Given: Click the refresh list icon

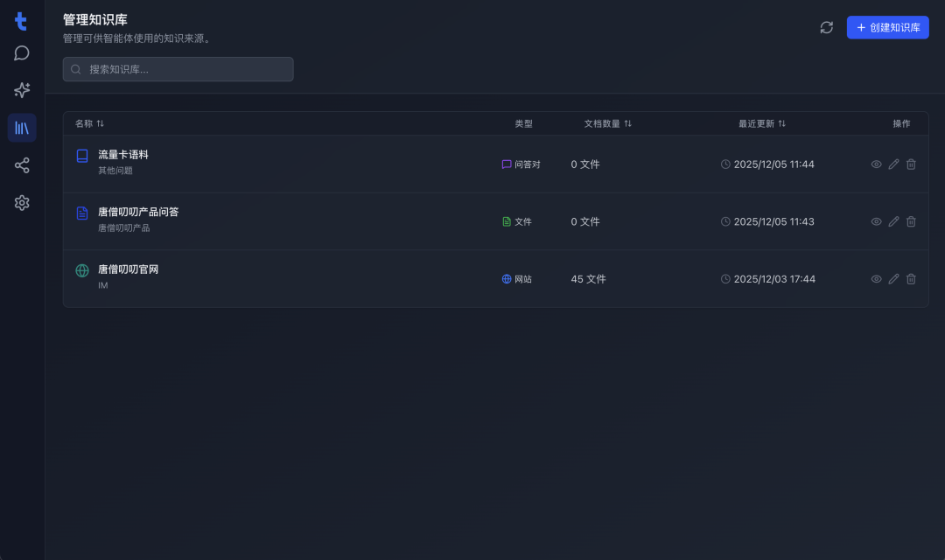Looking at the screenshot, I should tap(826, 27).
